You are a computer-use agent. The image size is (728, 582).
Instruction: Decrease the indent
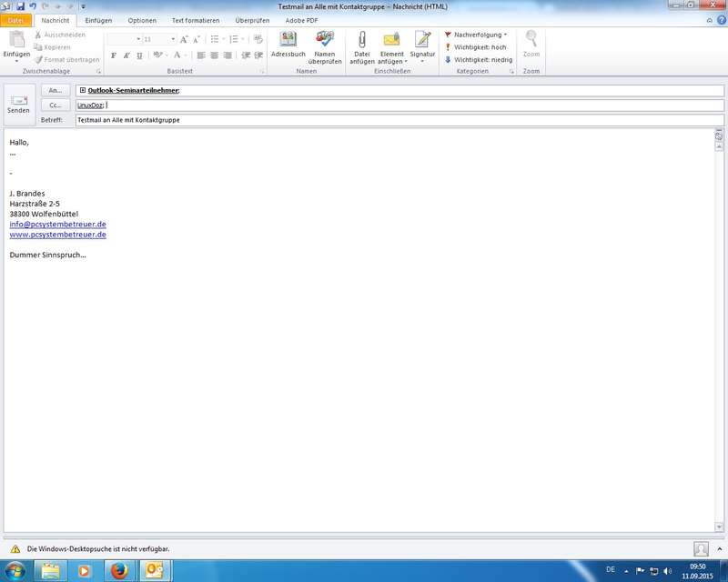[246, 55]
